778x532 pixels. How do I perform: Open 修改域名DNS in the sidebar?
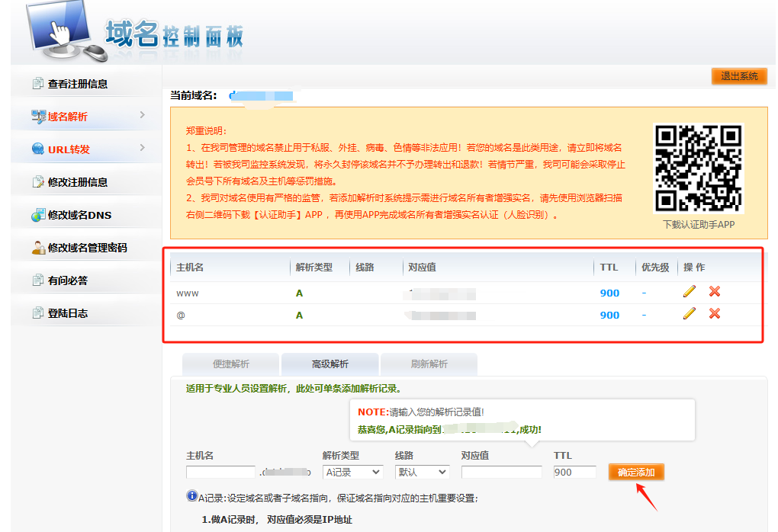coord(80,215)
